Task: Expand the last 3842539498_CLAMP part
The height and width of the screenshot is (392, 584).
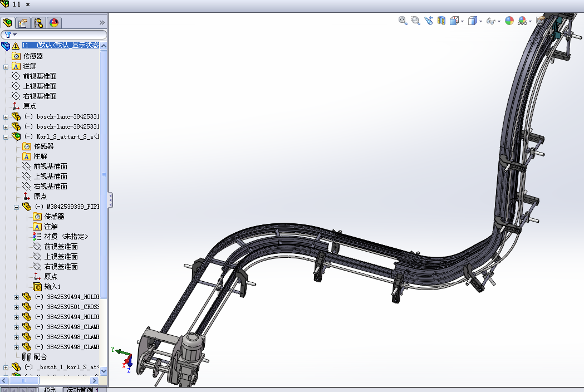Action: pos(16,347)
